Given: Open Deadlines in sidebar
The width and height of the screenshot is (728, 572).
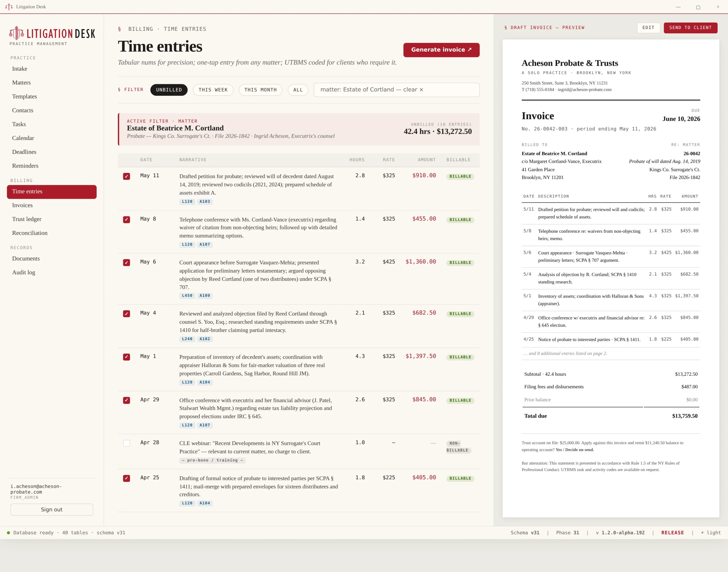Looking at the screenshot, I should point(51,152).
